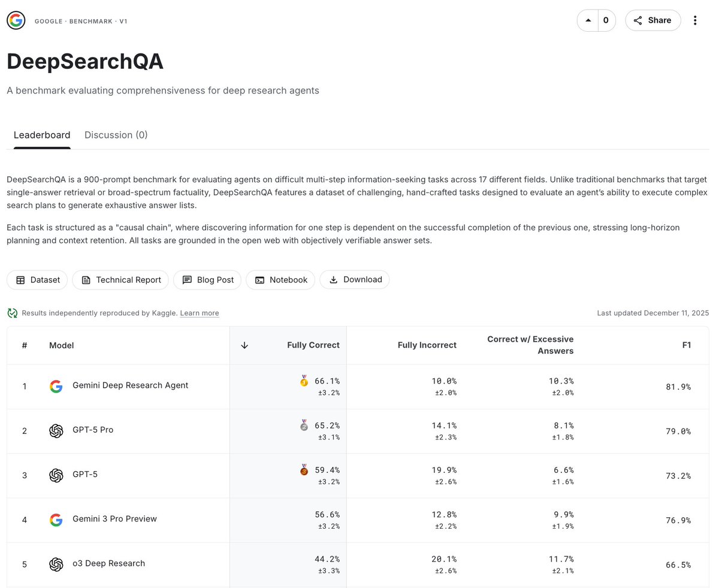Switch to the Leaderboard tab
This screenshot has width=719, height=588.
click(x=42, y=135)
